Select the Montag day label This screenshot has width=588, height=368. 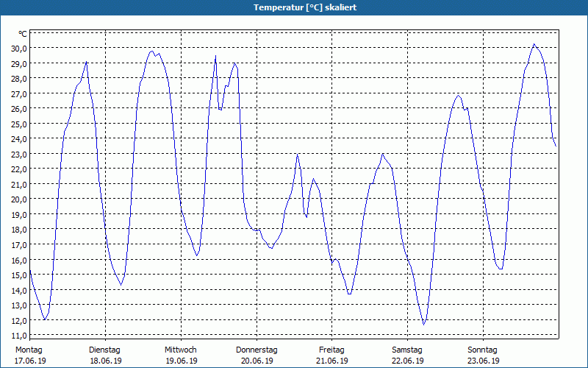pos(29,350)
